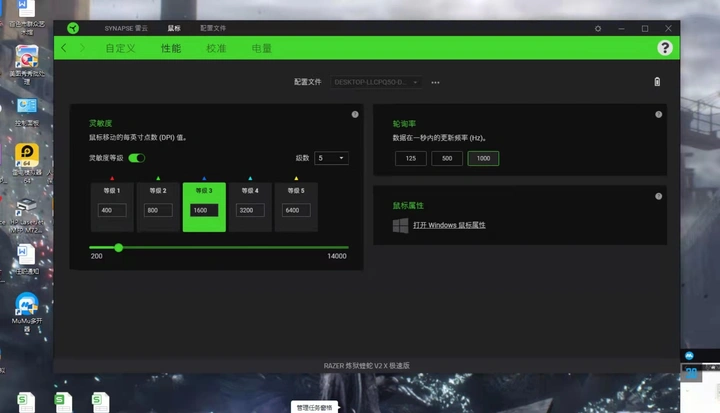Select 500 Hz polling rate
This screenshot has width=720, height=413.
447,158
